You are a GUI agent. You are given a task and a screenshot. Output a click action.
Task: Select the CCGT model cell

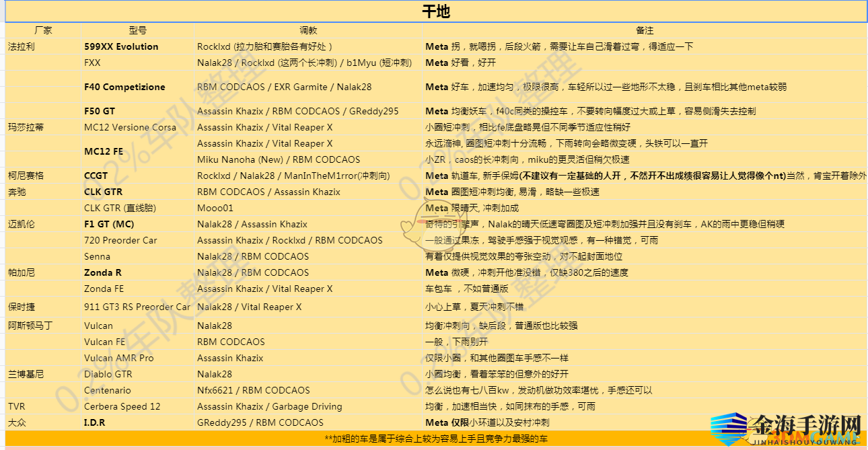click(138, 176)
